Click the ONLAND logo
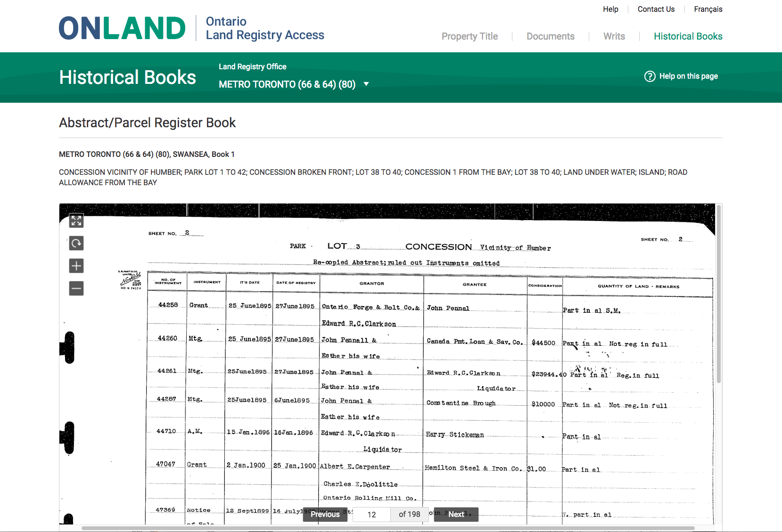 (x=122, y=28)
